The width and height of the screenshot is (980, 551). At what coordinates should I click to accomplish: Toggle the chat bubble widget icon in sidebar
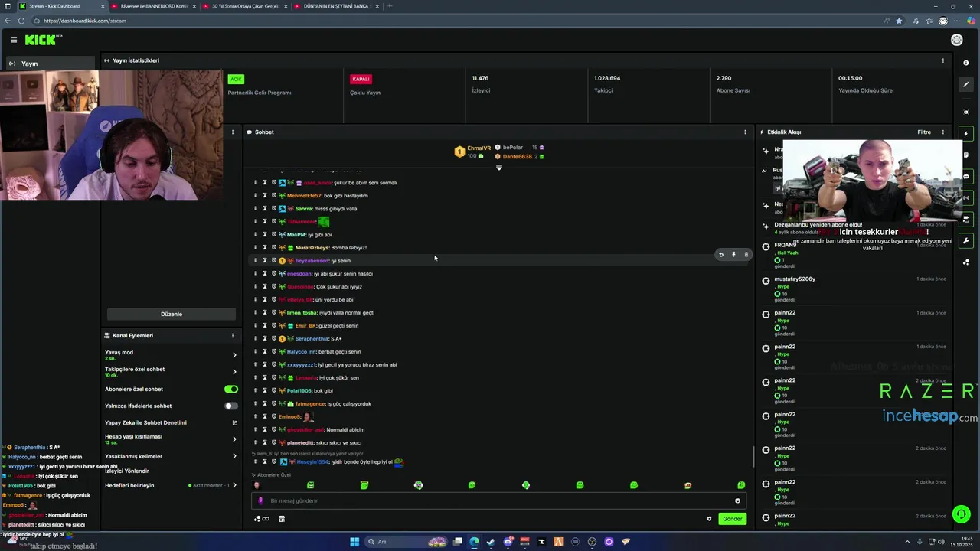click(966, 177)
